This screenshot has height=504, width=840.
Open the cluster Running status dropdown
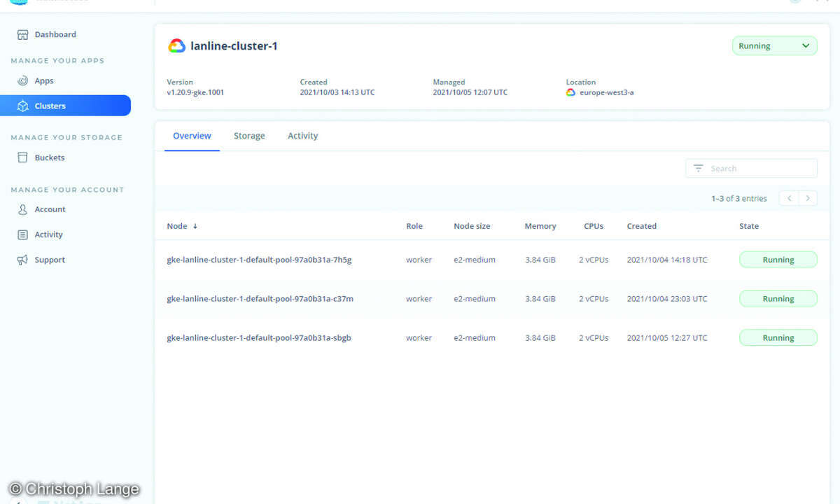click(774, 46)
